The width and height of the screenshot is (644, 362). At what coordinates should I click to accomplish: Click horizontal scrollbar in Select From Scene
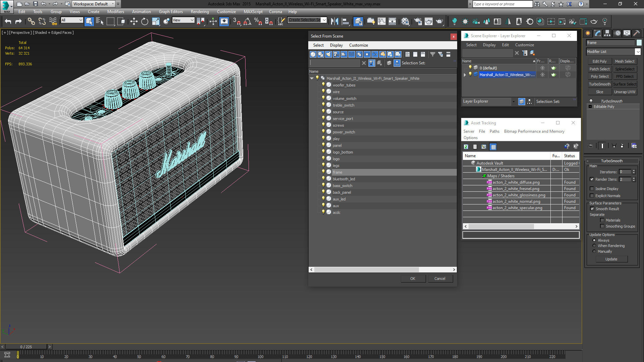[x=366, y=269]
